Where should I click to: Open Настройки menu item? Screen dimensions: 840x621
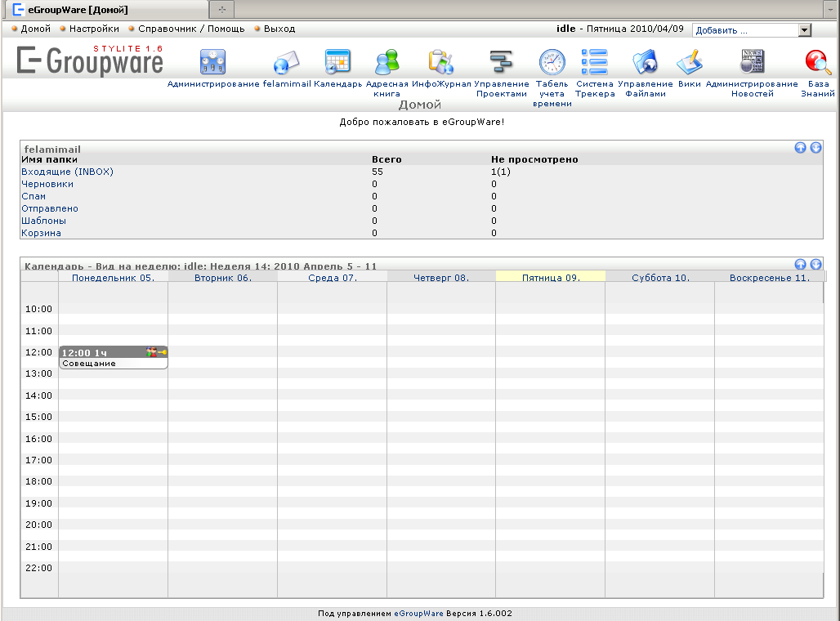coord(94,29)
